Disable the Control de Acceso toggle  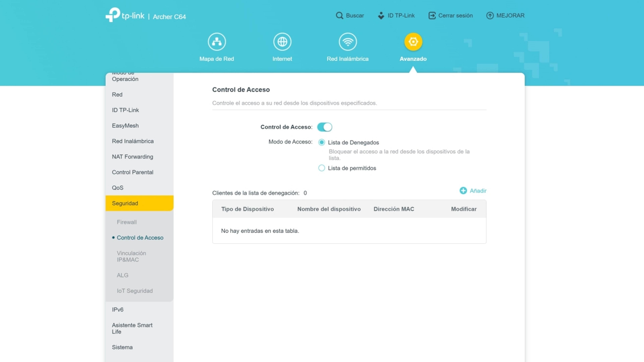tap(325, 127)
